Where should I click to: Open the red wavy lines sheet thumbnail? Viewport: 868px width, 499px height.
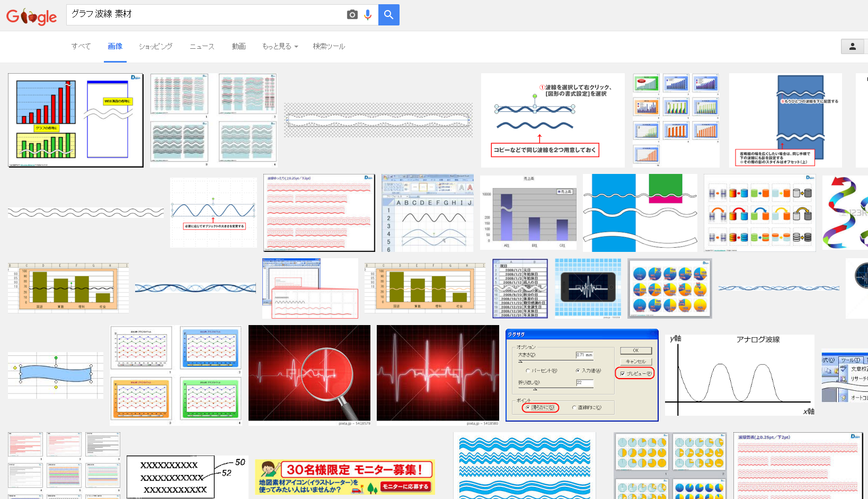[319, 213]
